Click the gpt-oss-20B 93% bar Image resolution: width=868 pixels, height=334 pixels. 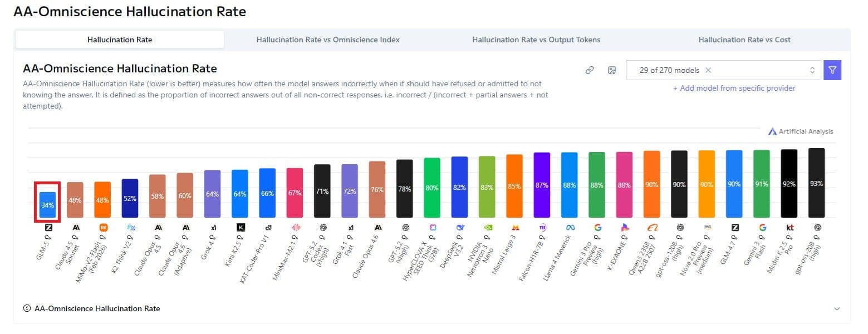[x=817, y=183]
